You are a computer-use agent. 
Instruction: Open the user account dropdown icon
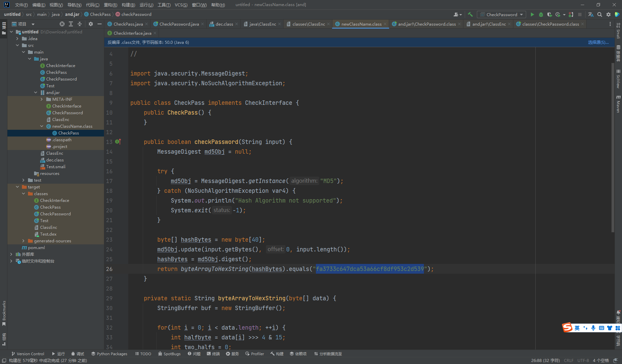[x=458, y=14]
